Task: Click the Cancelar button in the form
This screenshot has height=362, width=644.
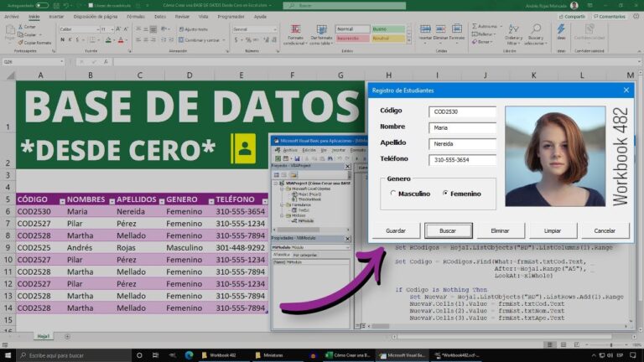Action: point(605,230)
